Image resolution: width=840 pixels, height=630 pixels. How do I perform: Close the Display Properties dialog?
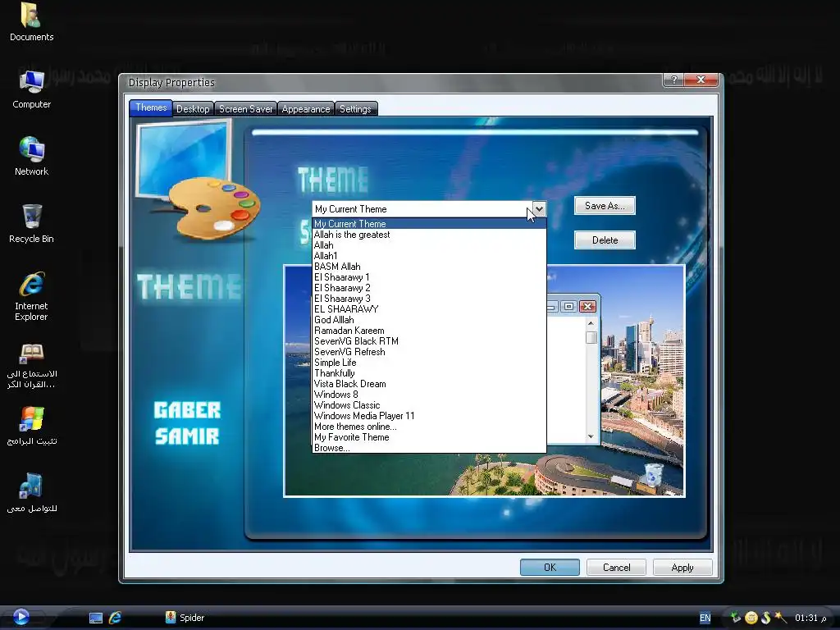701,80
